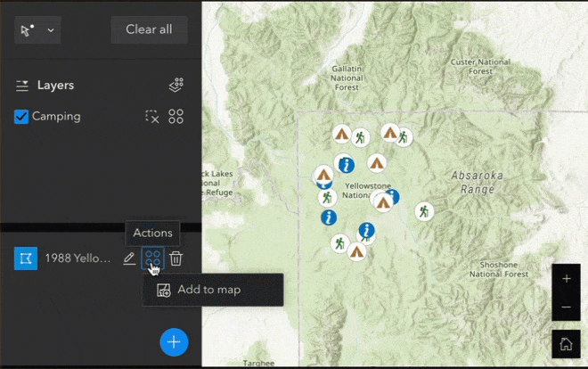Click the Clear all button
Image resolution: width=588 pixels, height=369 pixels.
coord(150,29)
